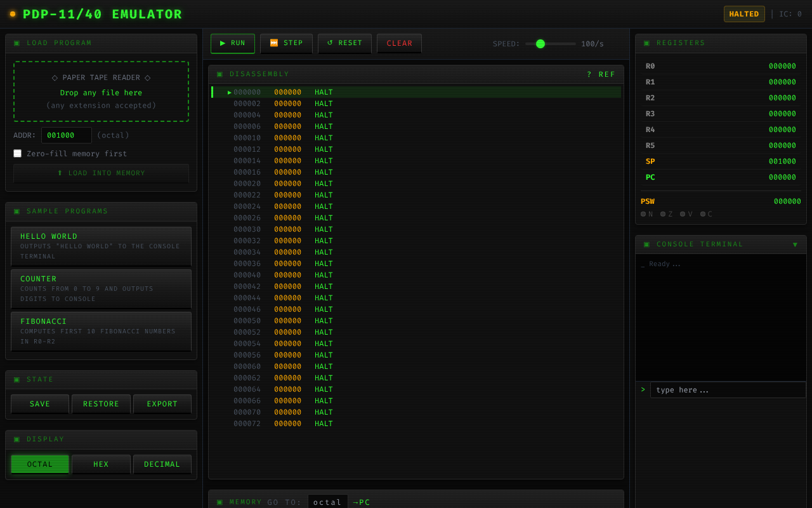Click the SP register value 001000

pos(782,161)
